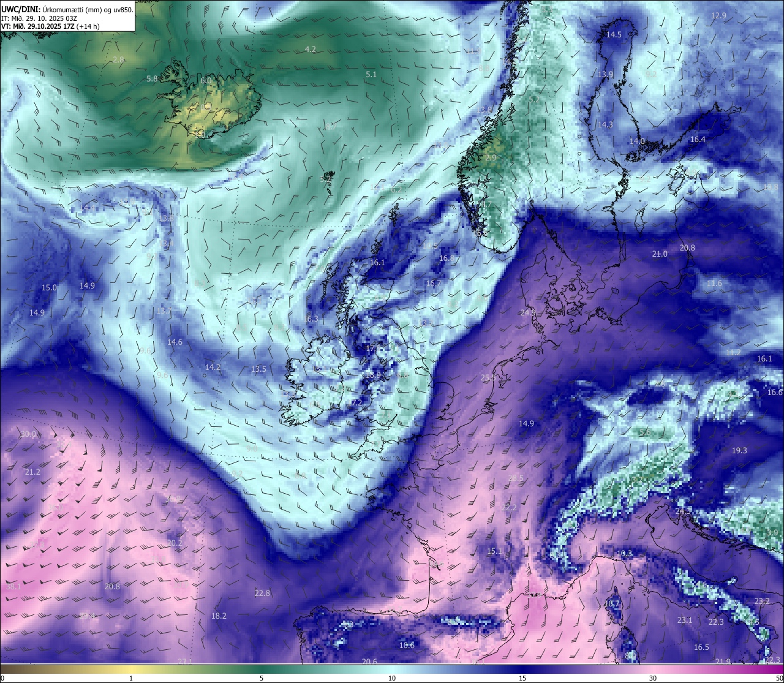Image resolution: width=784 pixels, height=683 pixels.
Task: Click the 23.2 value label
Action: (762, 601)
